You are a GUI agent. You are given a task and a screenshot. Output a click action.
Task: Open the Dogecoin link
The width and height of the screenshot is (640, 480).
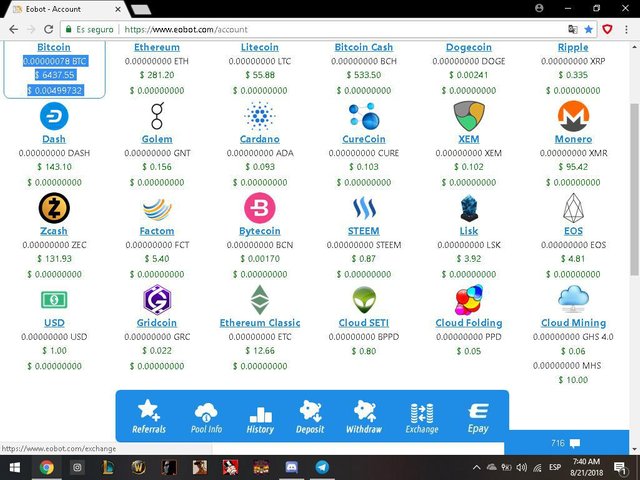469,47
